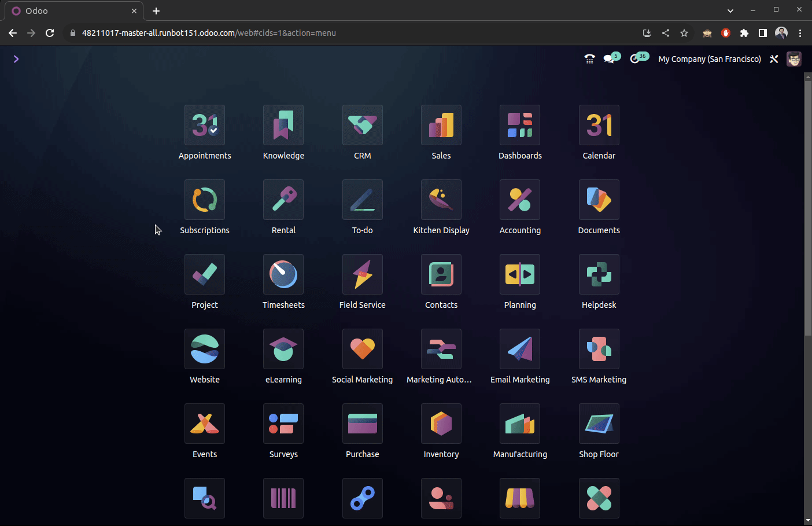This screenshot has width=812, height=526.
Task: Open the CRM app
Action: point(362,125)
